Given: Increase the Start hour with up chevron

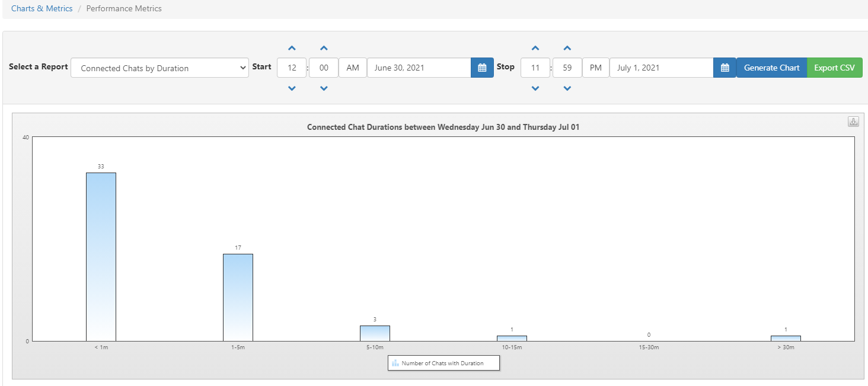Looking at the screenshot, I should [292, 48].
